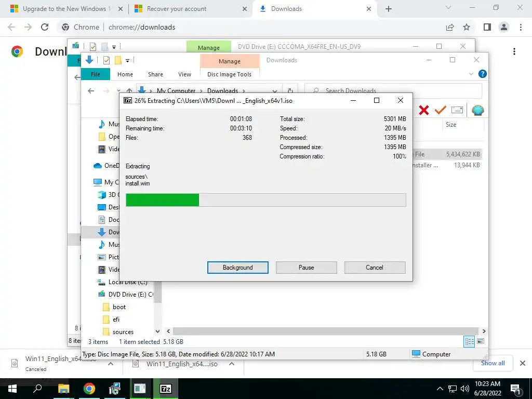This screenshot has height=399, width=532.
Task: Open the Share ribbon tab
Action: 155,74
